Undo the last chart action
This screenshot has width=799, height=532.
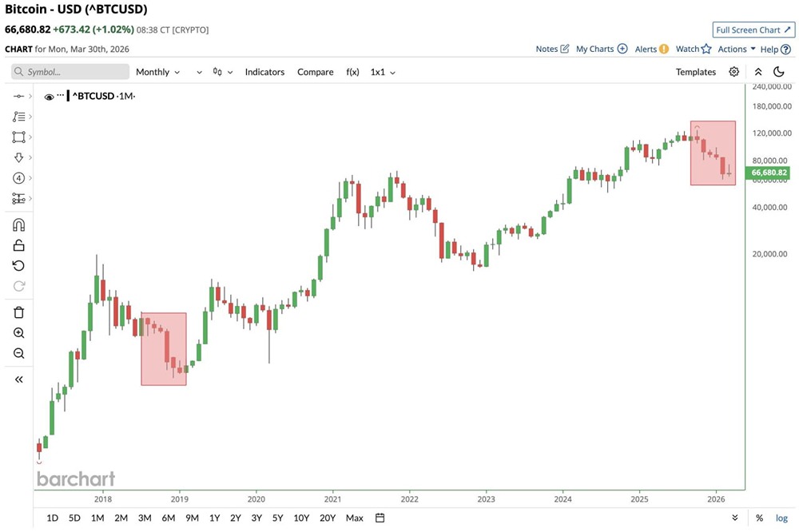point(19,266)
